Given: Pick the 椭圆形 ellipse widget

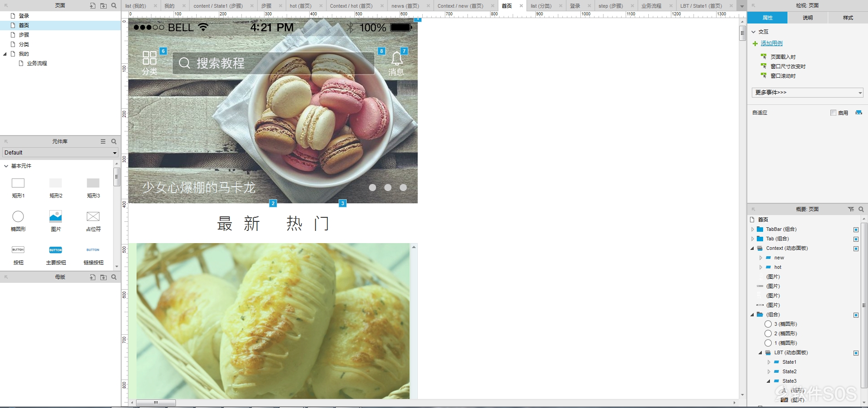Looking at the screenshot, I should [x=18, y=221].
